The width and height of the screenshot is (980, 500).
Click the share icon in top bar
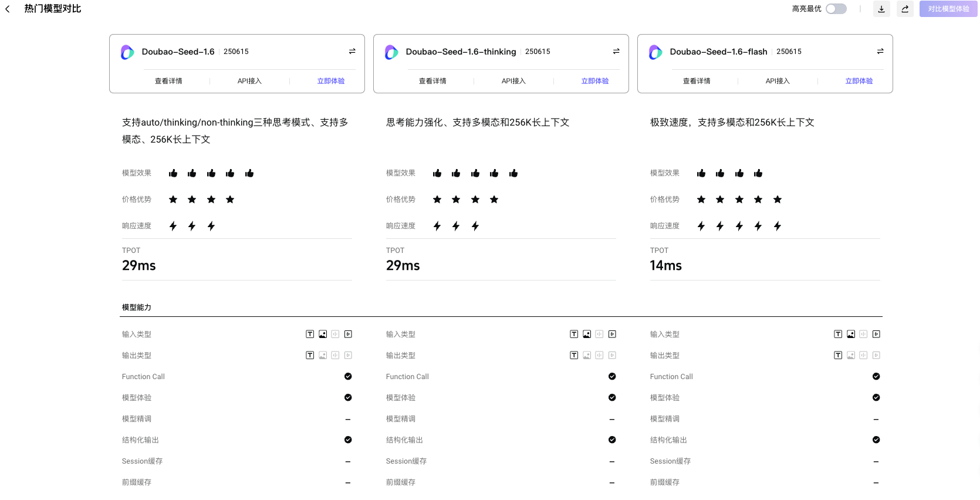(x=905, y=9)
